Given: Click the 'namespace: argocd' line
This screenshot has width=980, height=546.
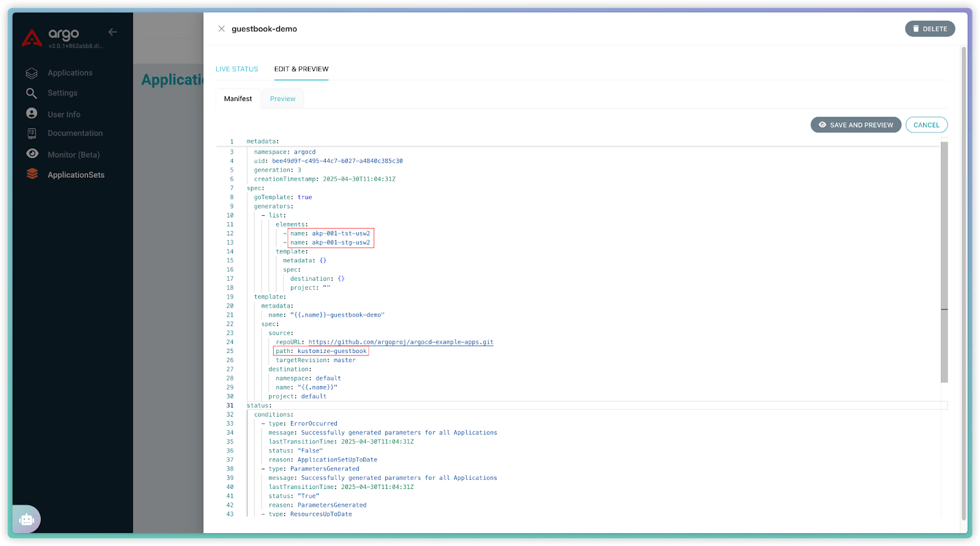Looking at the screenshot, I should tap(285, 152).
